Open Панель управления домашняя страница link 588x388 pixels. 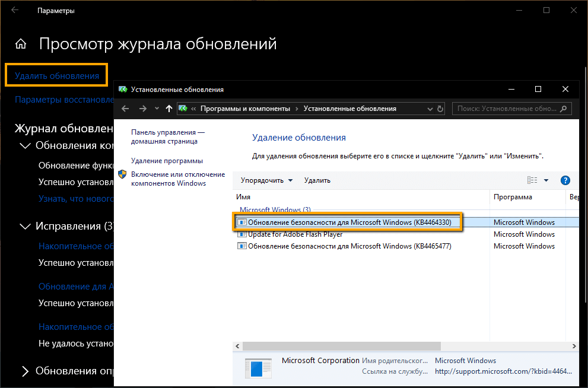point(169,137)
